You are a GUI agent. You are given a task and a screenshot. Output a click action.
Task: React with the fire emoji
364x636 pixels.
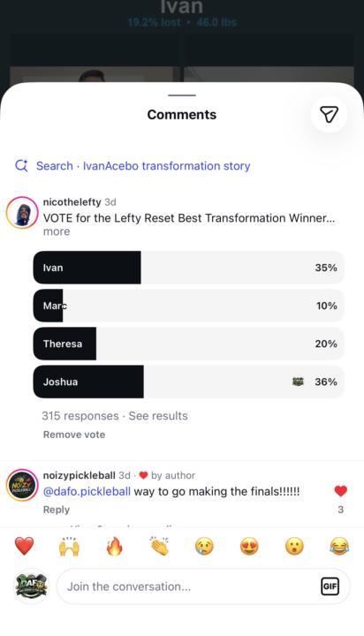(115, 546)
